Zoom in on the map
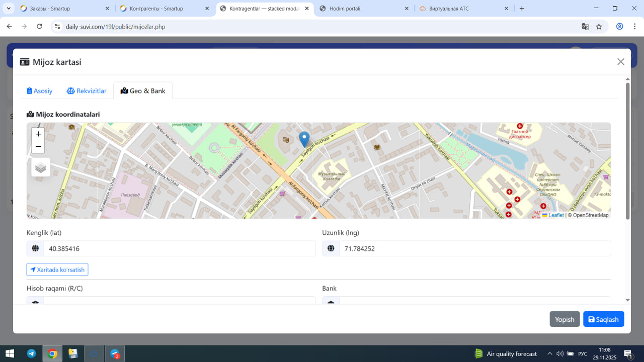This screenshot has width=644, height=362. [x=38, y=134]
